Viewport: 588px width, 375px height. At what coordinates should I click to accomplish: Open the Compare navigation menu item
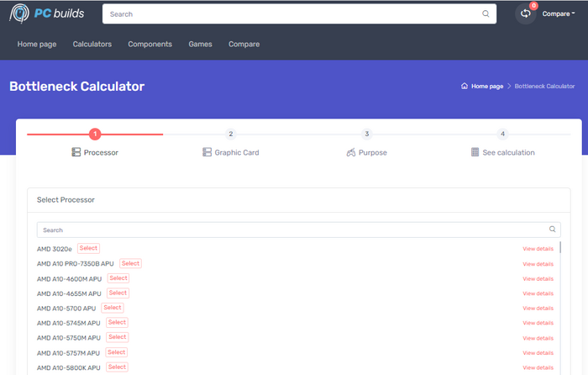(x=244, y=45)
